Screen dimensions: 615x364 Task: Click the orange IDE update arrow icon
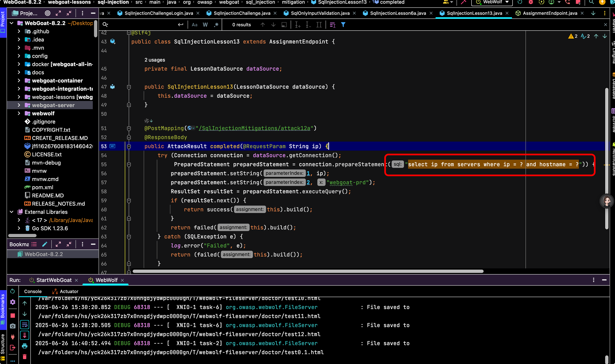point(602,2)
